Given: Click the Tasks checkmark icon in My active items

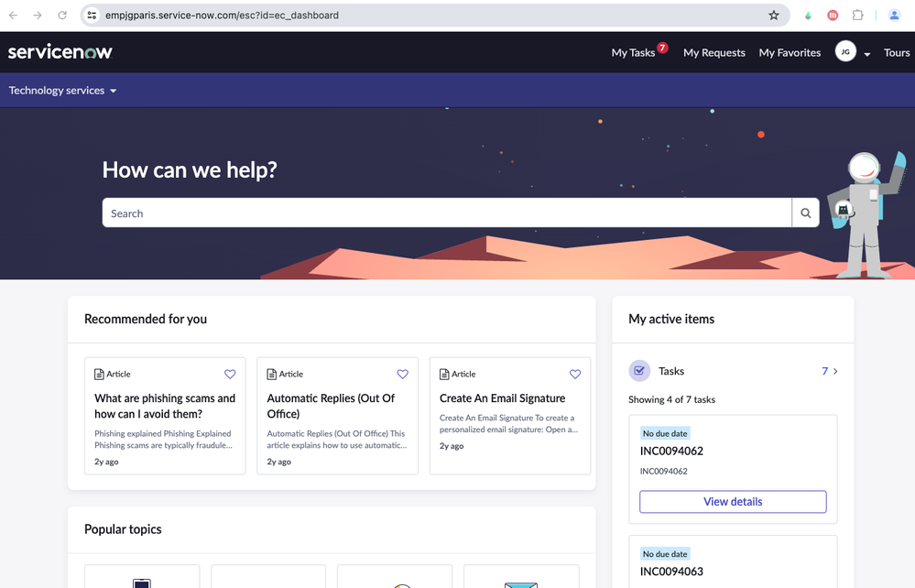Looking at the screenshot, I should 639,370.
